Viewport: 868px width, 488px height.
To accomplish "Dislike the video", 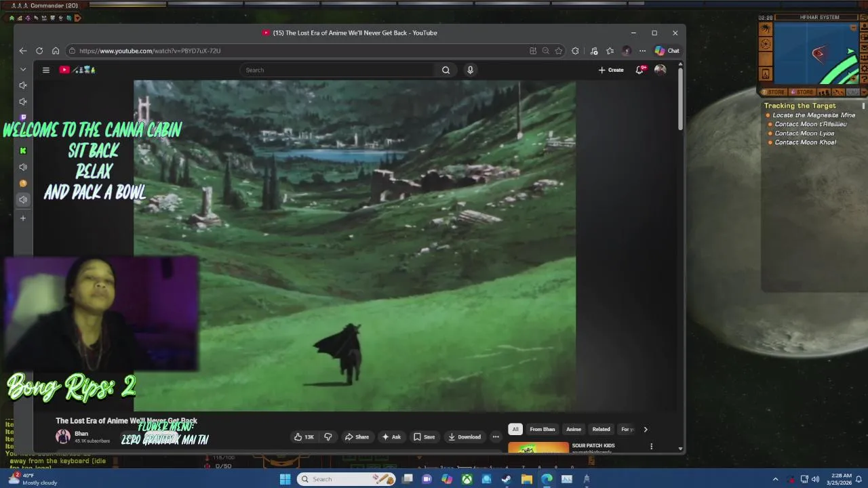I will 328,437.
